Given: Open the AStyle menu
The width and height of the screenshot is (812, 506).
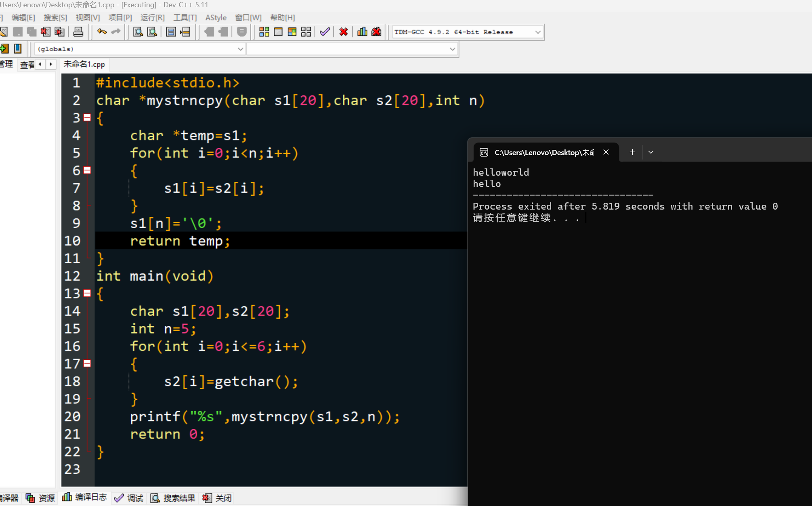Looking at the screenshot, I should pyautogui.click(x=216, y=18).
